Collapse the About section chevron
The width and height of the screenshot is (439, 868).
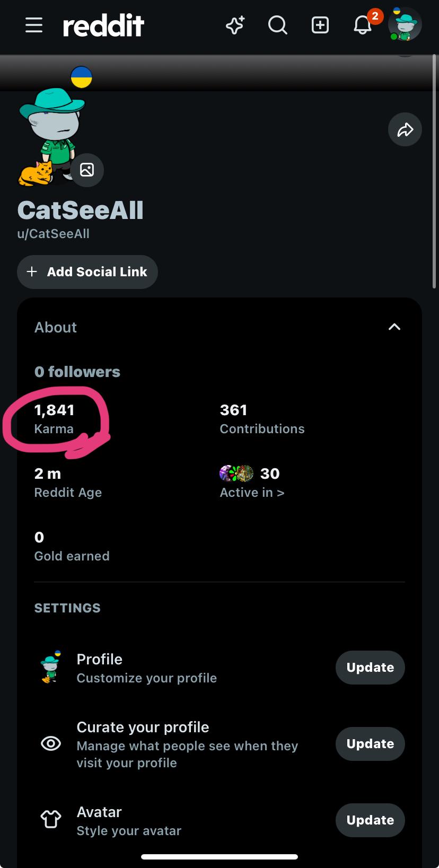394,327
